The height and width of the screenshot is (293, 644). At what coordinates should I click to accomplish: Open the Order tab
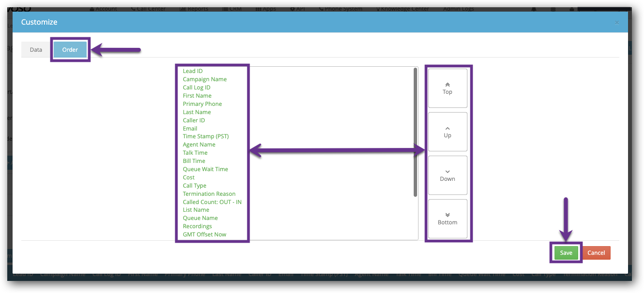coord(70,50)
